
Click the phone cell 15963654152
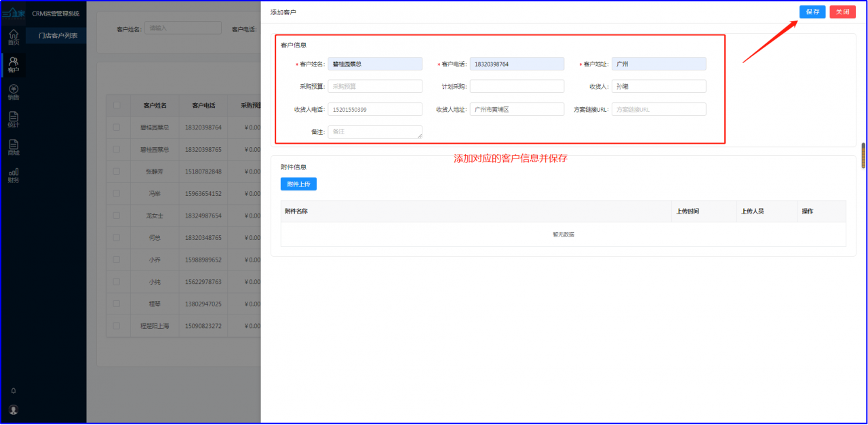tap(203, 194)
